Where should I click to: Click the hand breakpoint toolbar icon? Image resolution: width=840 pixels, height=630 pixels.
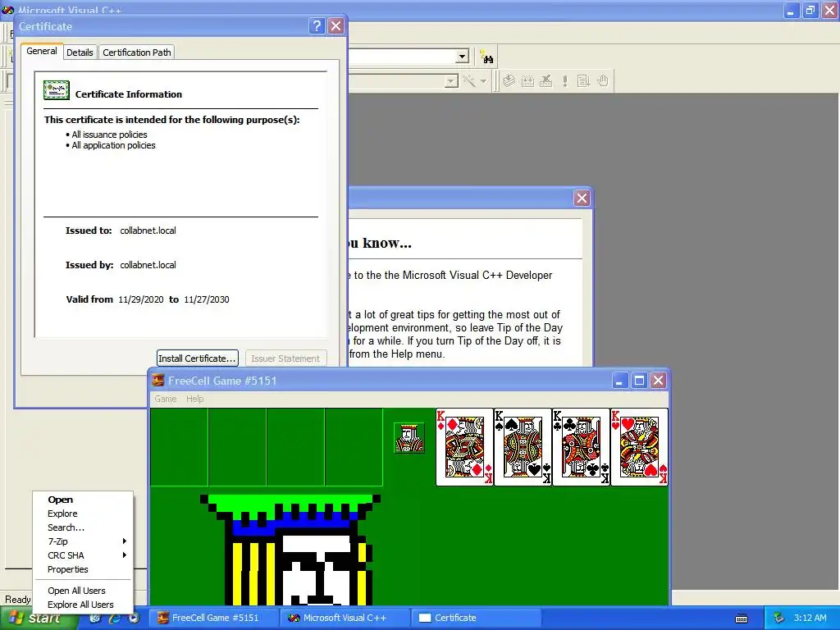603,81
